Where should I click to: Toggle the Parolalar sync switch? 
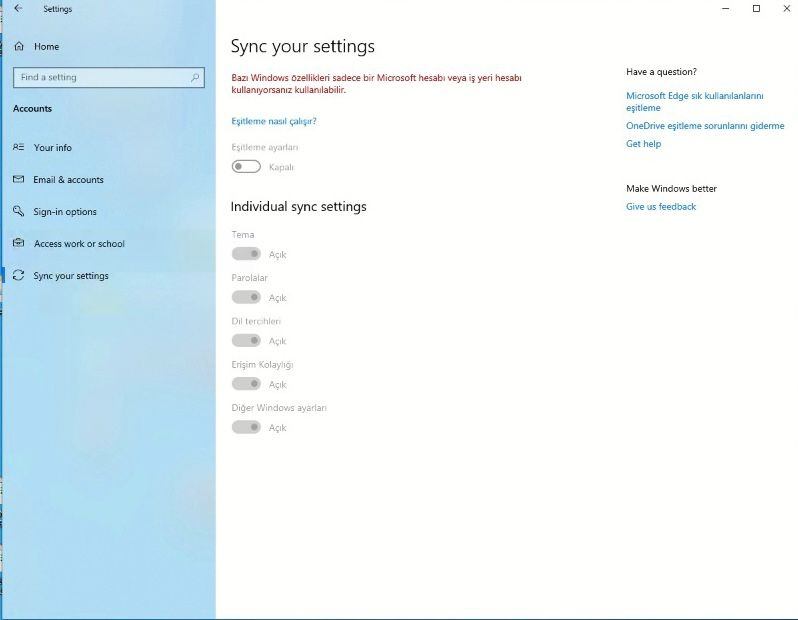click(246, 297)
